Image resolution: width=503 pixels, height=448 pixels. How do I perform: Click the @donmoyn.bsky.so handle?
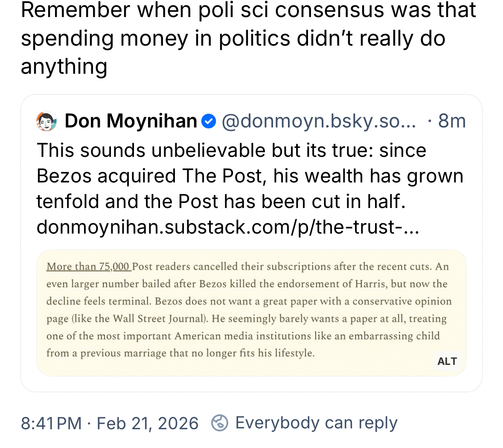[318, 121]
